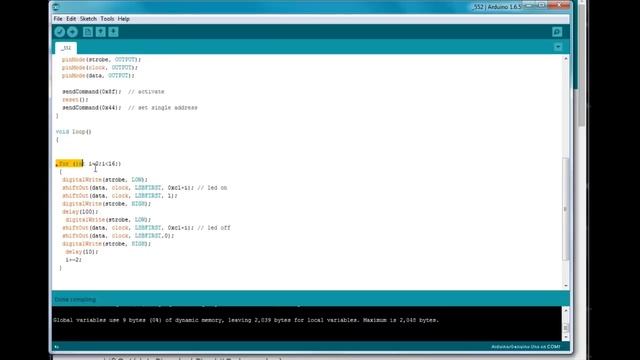
Task: Click the 'pinMode(clock, OUTPUT);' line
Action: tap(100, 68)
